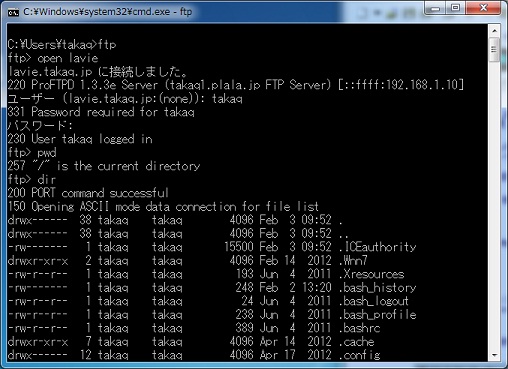Click the vertical scrollbar thumb
Image resolution: width=508 pixels, height=369 pixels.
(x=494, y=50)
